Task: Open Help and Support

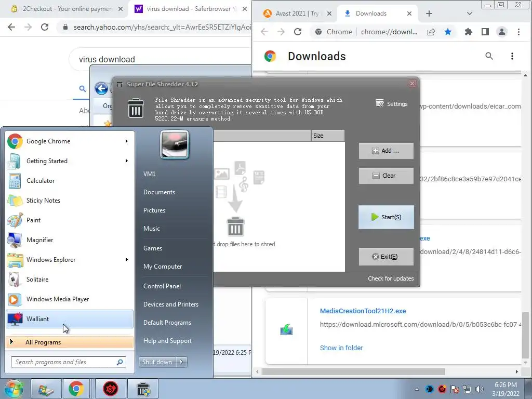Action: (167, 341)
